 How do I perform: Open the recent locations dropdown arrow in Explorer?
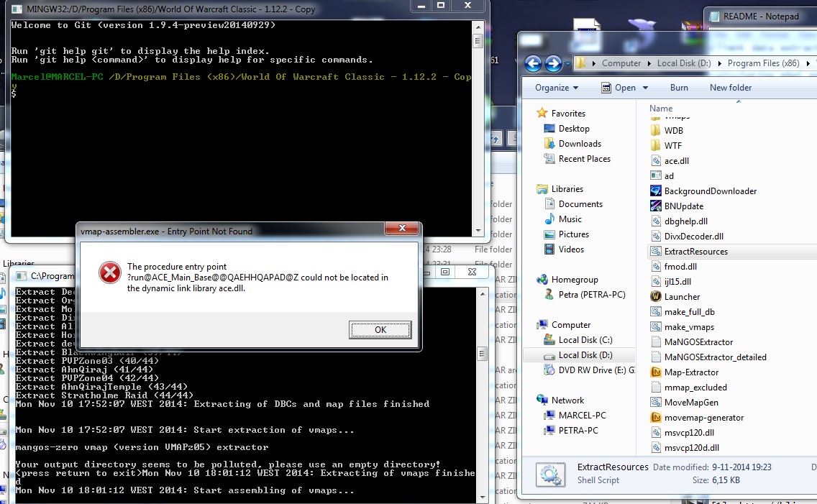567,64
